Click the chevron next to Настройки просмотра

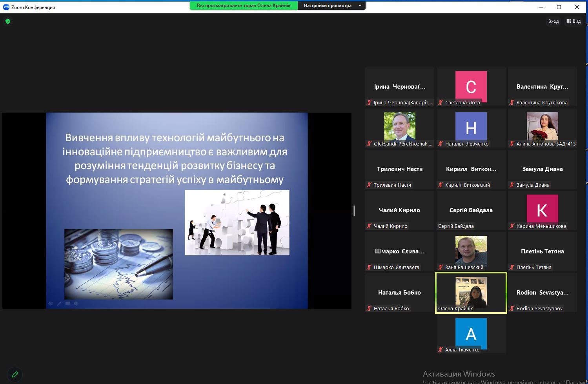360,5
